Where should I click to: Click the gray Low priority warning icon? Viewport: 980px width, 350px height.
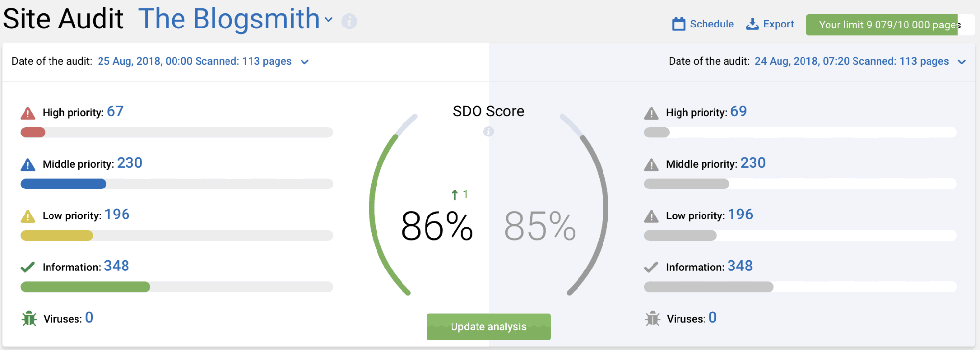(651, 216)
